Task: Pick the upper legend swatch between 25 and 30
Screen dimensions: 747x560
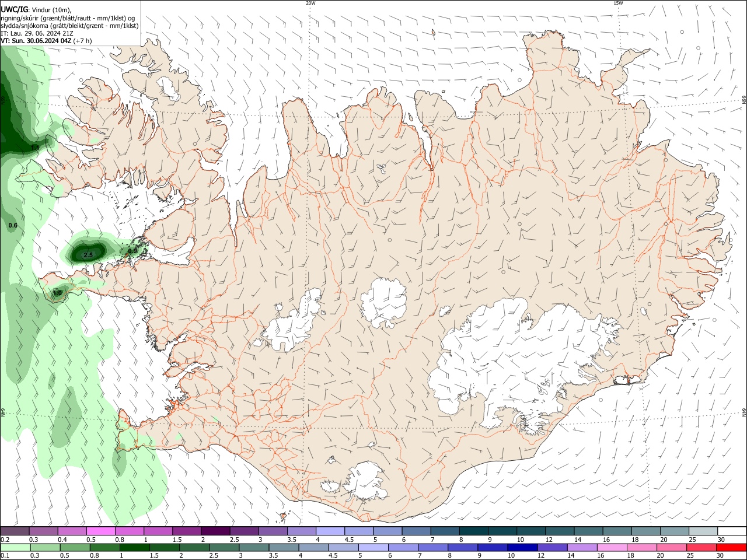Action: [703, 531]
